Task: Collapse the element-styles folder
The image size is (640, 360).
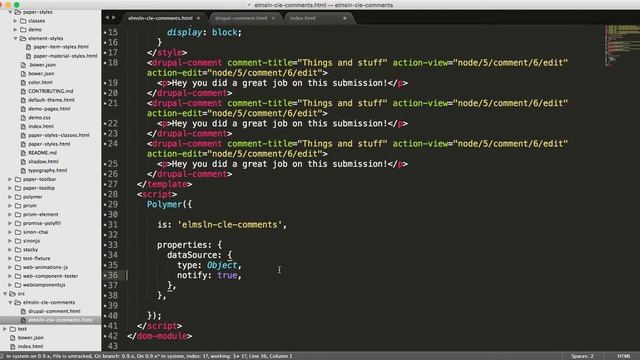Action: (x=16, y=38)
